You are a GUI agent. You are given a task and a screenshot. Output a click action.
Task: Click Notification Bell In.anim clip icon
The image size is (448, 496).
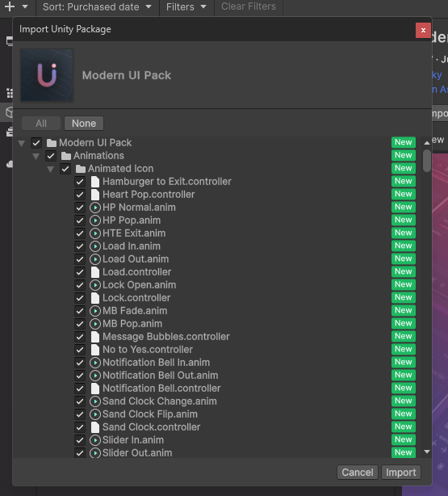tap(95, 363)
